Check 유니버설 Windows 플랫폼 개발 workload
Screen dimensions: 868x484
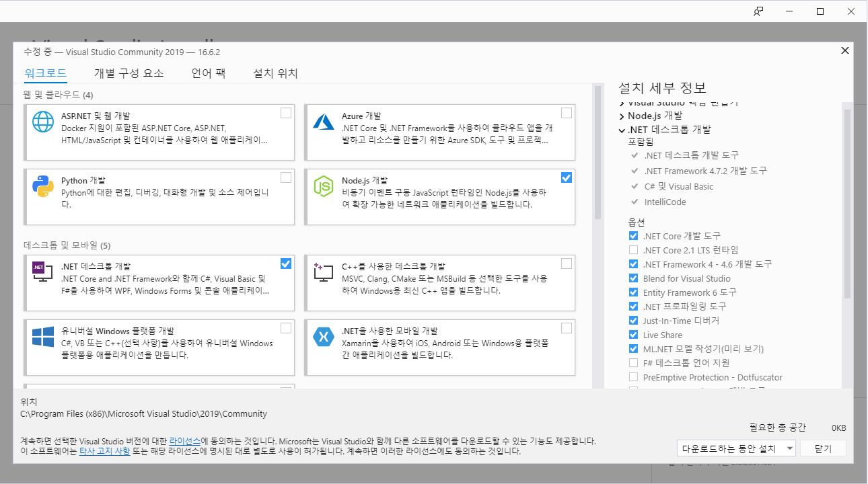click(286, 328)
